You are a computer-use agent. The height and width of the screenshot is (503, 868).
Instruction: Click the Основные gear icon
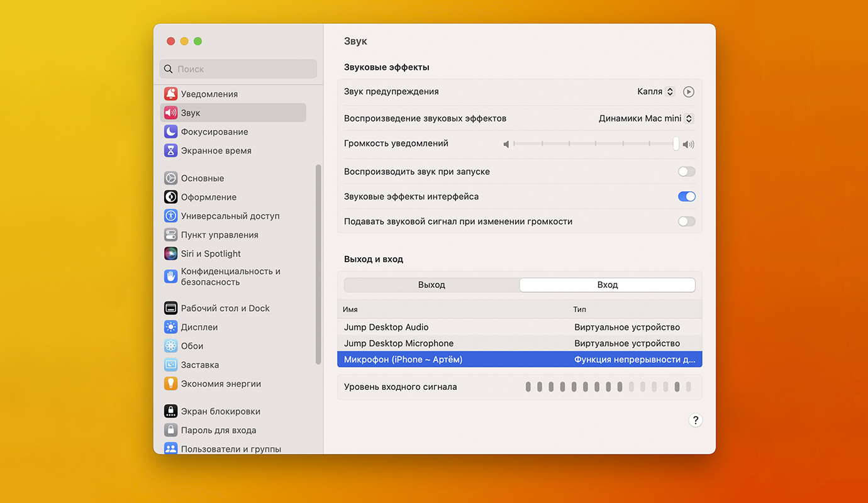[170, 178]
